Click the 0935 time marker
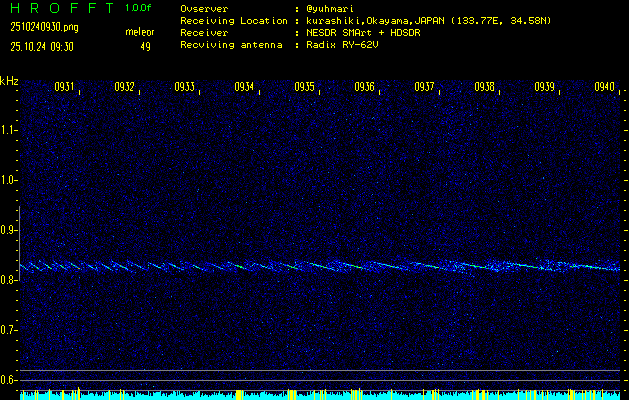 (x=304, y=87)
